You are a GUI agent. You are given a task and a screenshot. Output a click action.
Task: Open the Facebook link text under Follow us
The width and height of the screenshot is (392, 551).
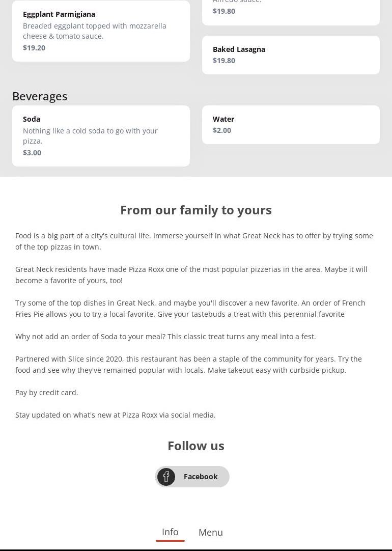click(201, 477)
